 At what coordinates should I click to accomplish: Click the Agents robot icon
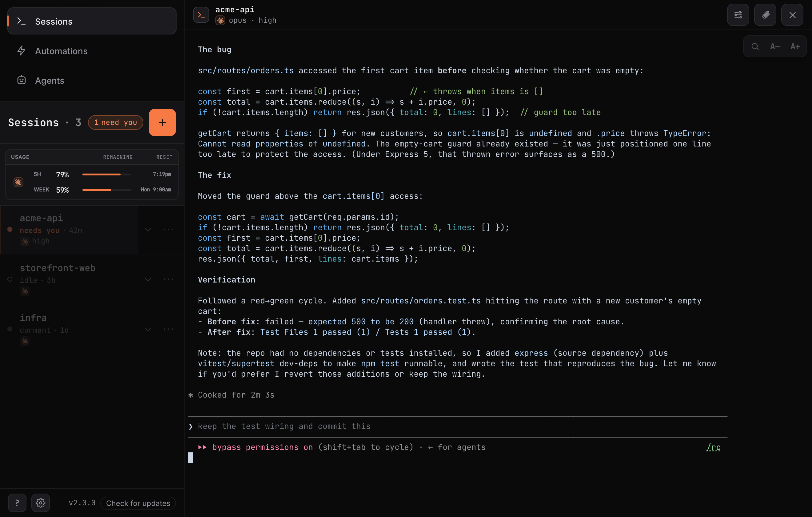coord(21,80)
